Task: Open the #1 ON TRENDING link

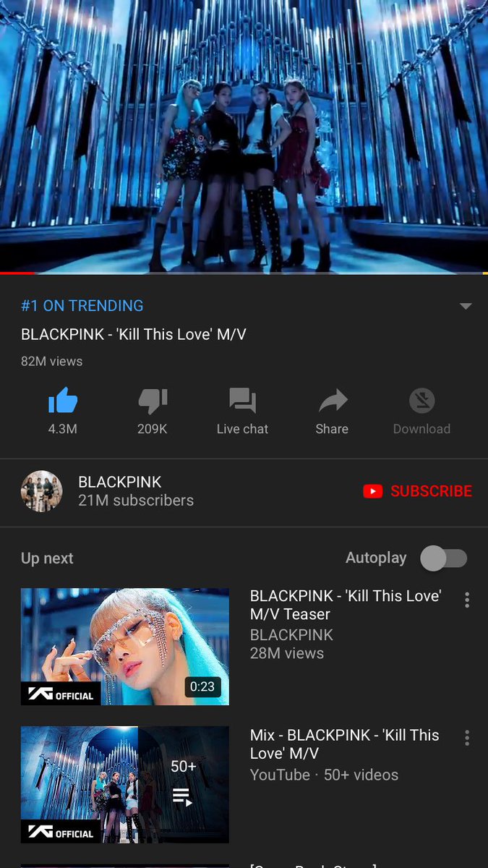Action: click(x=82, y=305)
